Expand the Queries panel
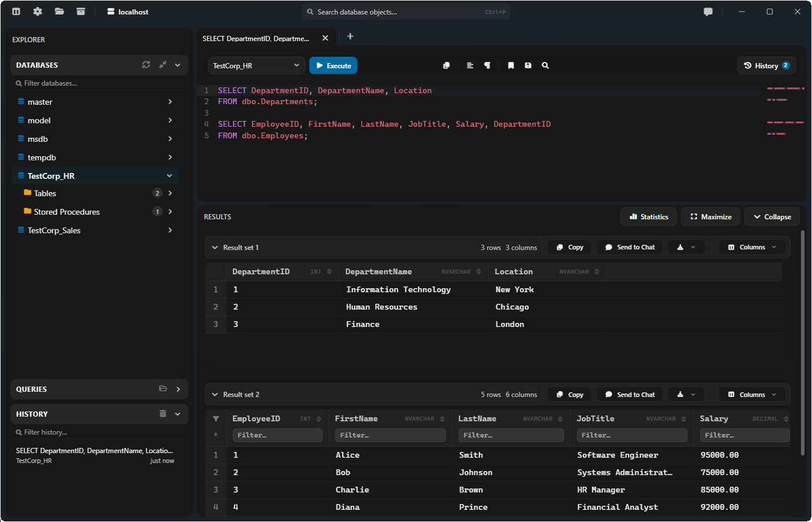 (x=178, y=389)
